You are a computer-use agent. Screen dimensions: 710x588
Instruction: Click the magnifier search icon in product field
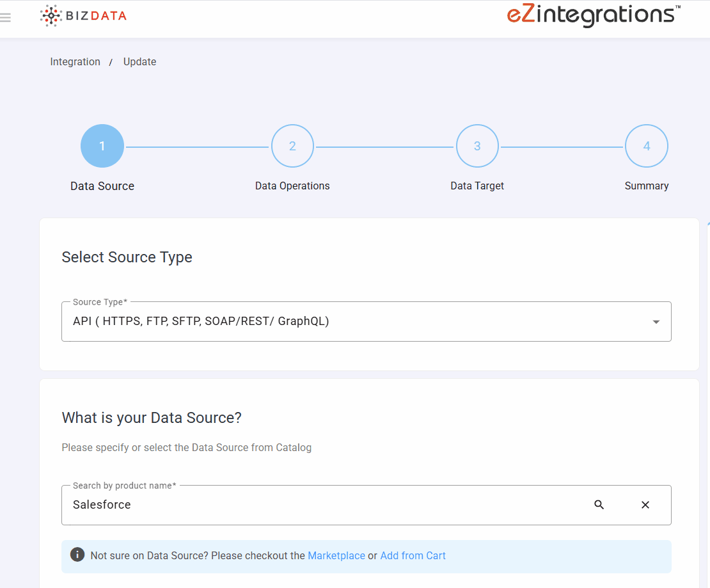pyautogui.click(x=599, y=505)
